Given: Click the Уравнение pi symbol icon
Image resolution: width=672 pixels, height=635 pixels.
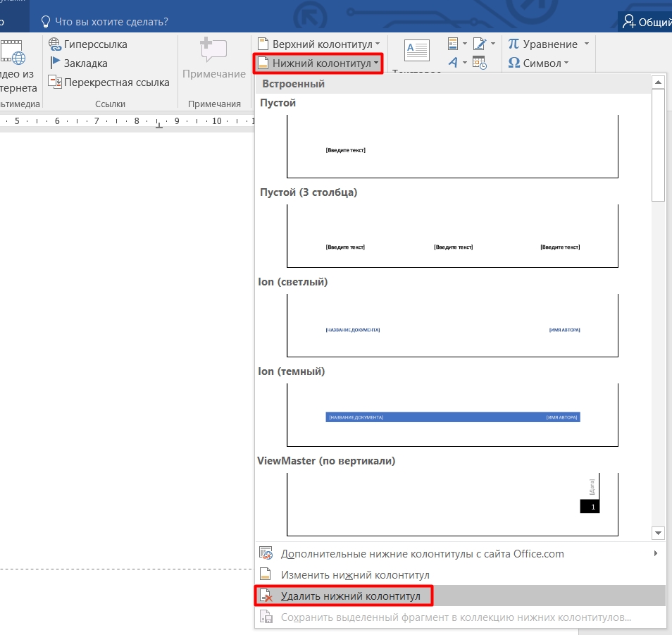Looking at the screenshot, I should point(514,44).
